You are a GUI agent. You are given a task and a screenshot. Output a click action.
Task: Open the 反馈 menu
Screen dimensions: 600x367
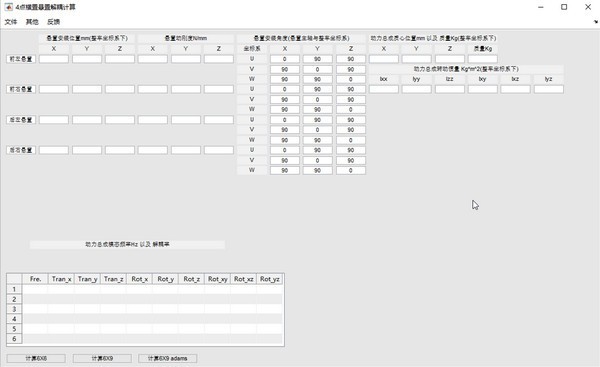pos(54,22)
